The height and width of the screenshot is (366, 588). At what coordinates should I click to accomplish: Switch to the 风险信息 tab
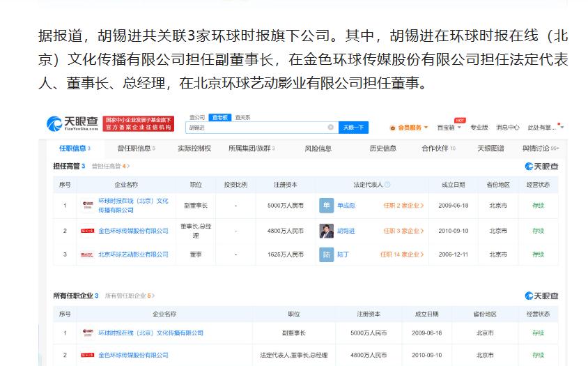pyautogui.click(x=318, y=148)
